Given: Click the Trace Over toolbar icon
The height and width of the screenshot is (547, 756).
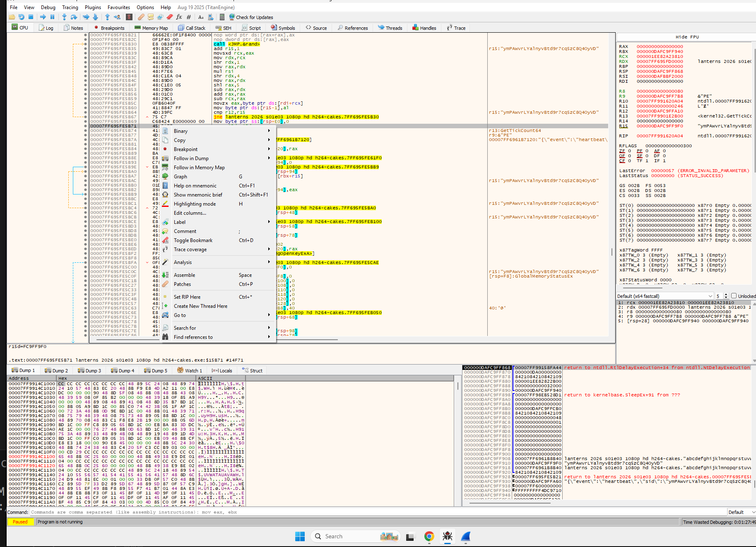Looking at the screenshot, I should 95,17.
